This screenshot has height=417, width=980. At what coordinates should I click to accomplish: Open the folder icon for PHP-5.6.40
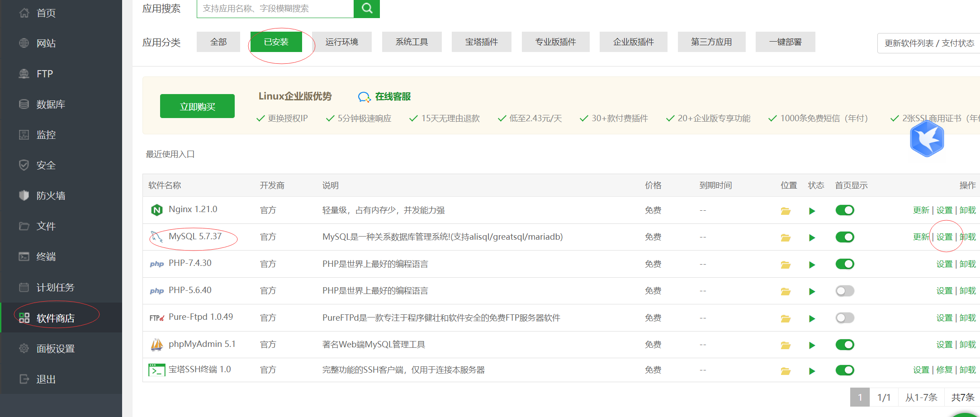tap(786, 291)
